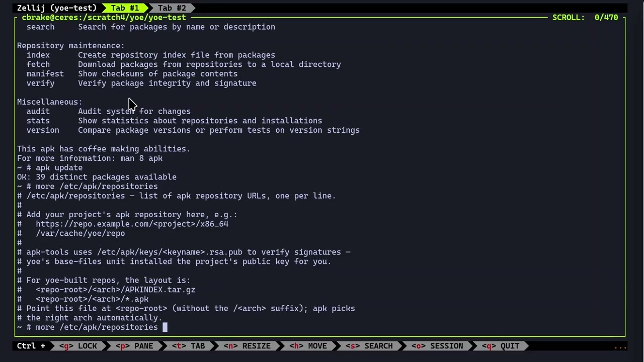Image resolution: width=644 pixels, height=362 pixels.
Task: Click the last prompt with cursor block
Action: (92, 327)
